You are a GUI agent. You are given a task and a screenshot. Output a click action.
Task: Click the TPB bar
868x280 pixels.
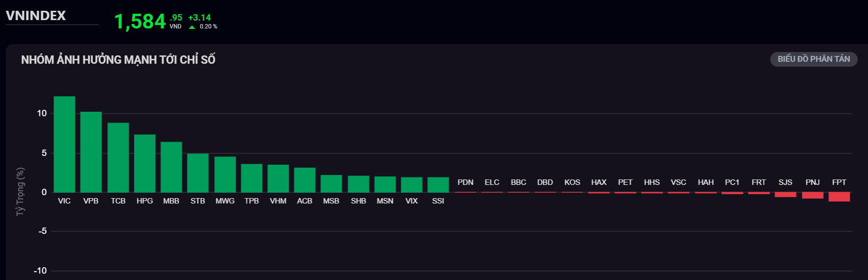click(252, 178)
